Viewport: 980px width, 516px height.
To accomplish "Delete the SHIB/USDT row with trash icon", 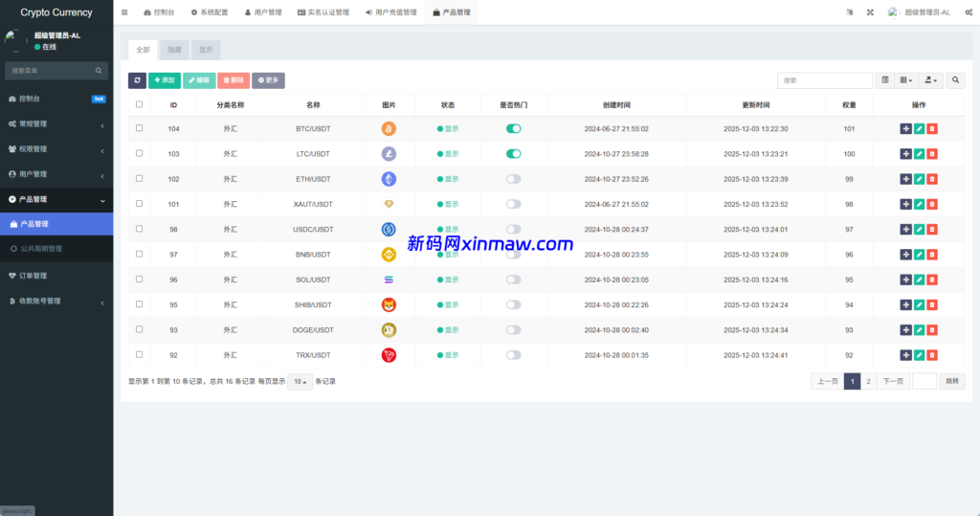I will click(x=932, y=304).
